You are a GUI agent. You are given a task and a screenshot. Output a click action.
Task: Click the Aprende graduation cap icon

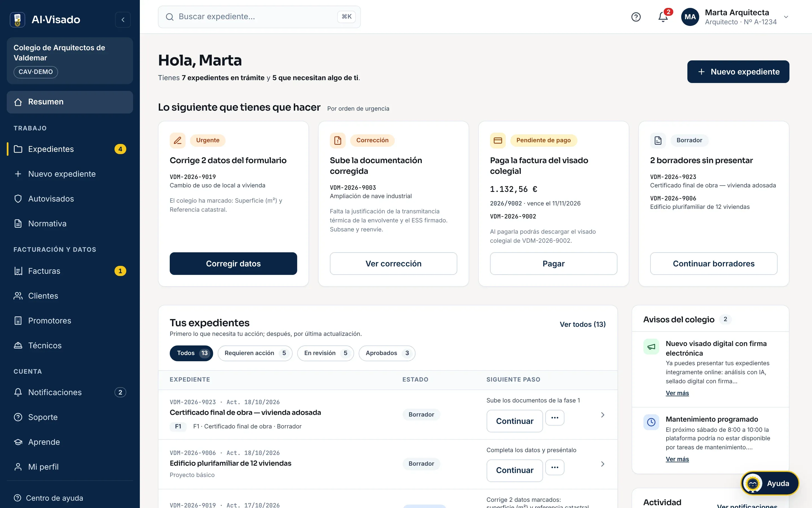pyautogui.click(x=18, y=442)
